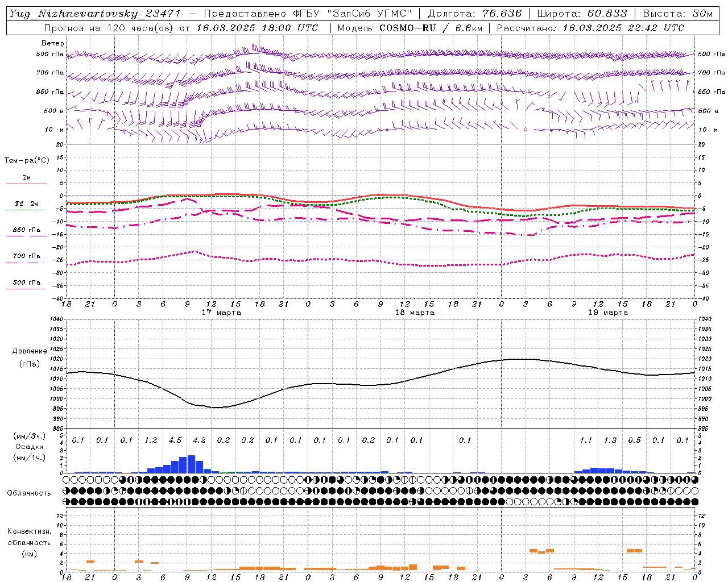The width and height of the screenshot is (728, 582).
Task: Click the tallest blue precipitation bar
Action: coord(191,464)
